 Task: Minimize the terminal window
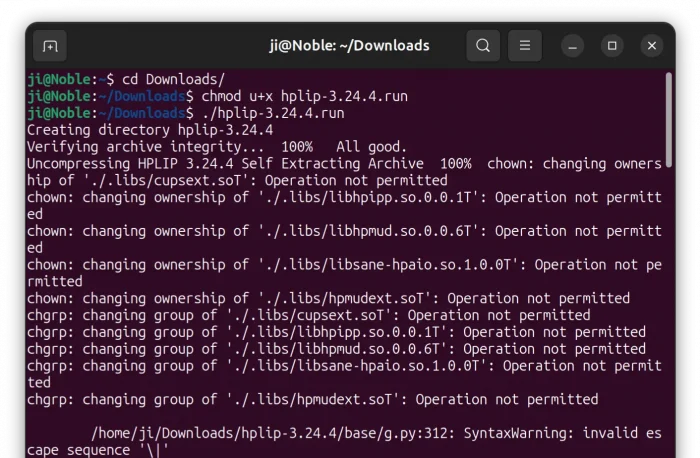[573, 46]
